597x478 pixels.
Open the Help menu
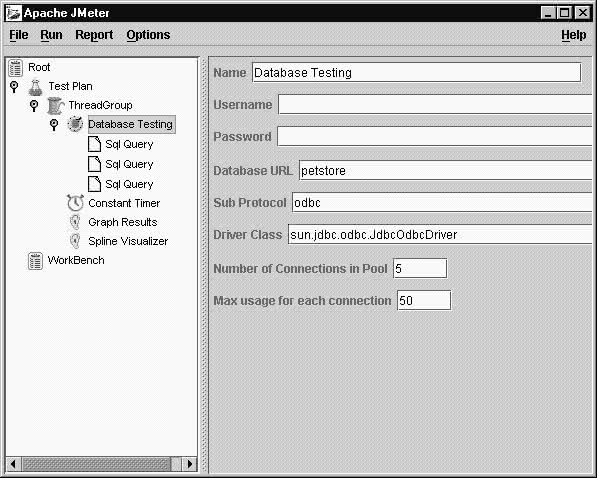pyautogui.click(x=574, y=35)
